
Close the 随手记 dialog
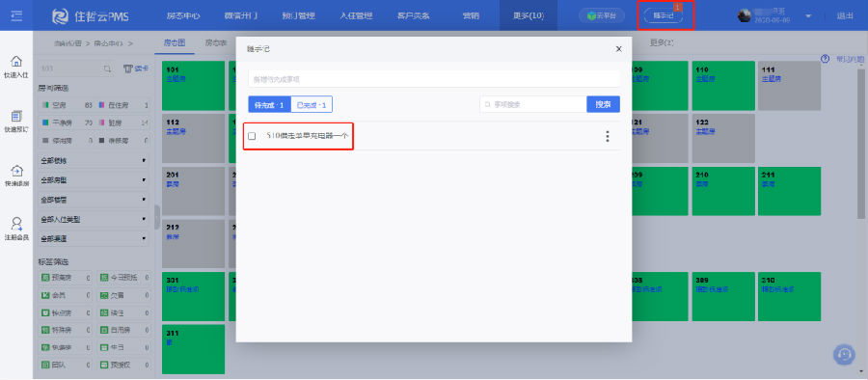point(619,49)
